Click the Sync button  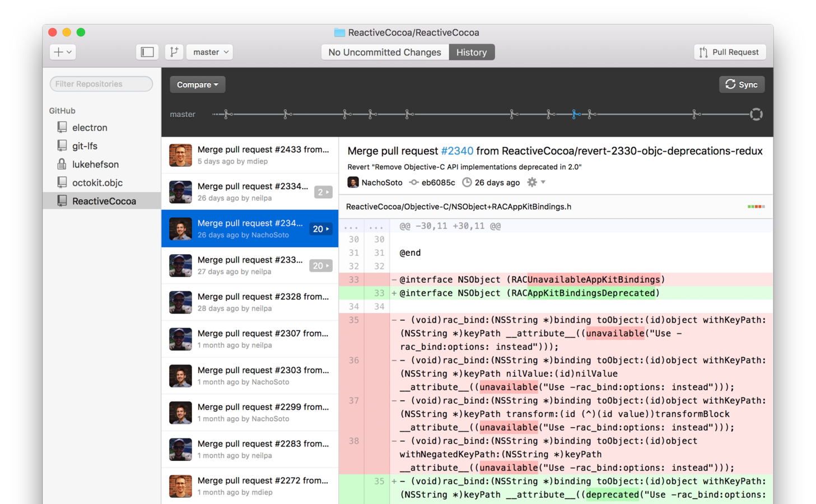(742, 85)
